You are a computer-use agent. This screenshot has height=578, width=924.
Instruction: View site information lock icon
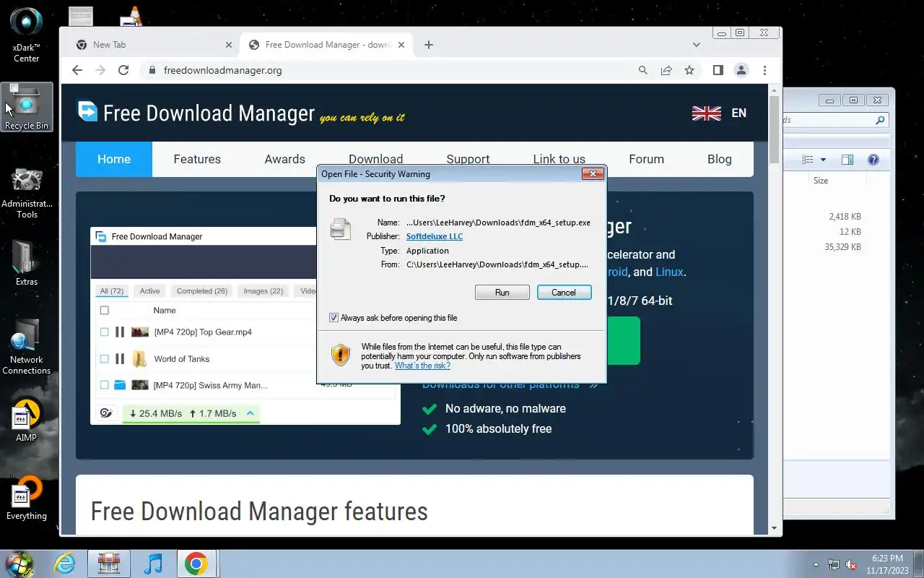152,70
